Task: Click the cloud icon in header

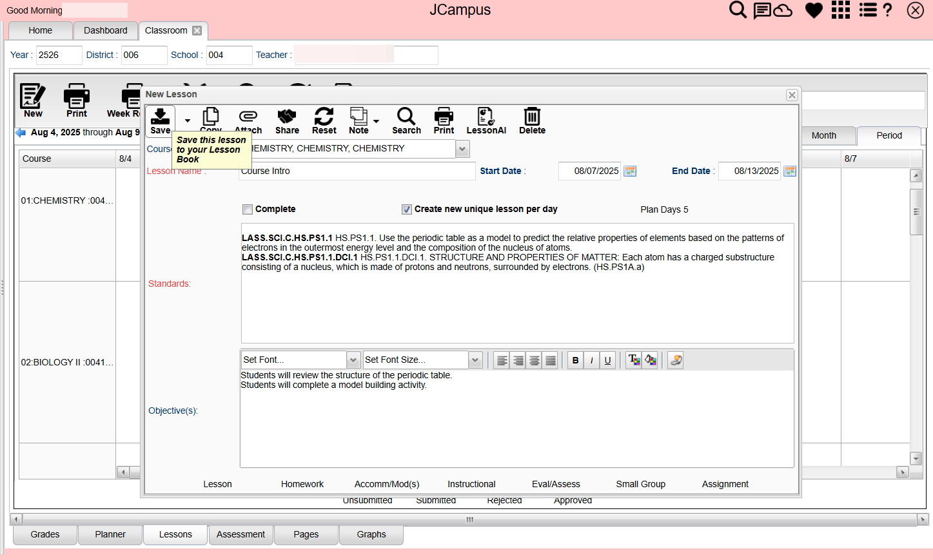Action: point(783,10)
